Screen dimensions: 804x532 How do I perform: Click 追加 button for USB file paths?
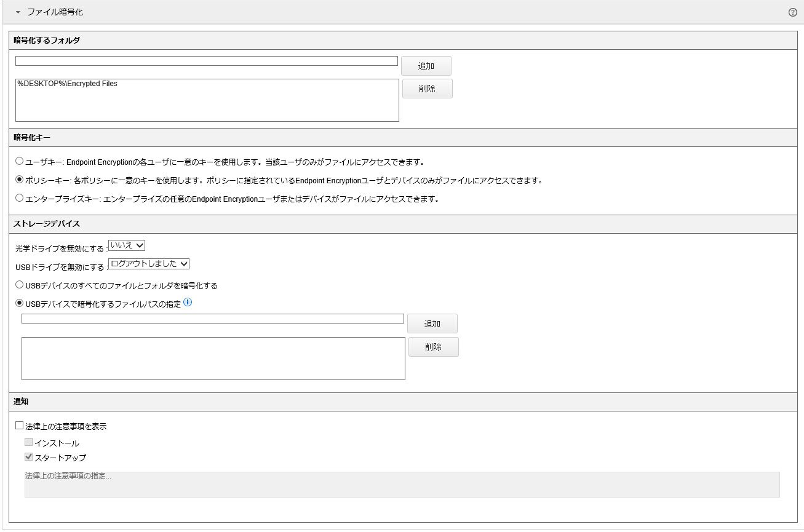click(432, 324)
